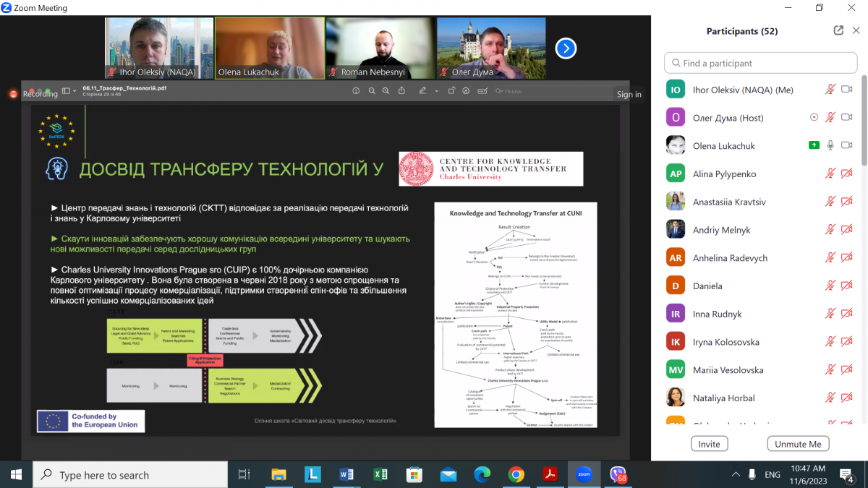The height and width of the screenshot is (488, 868).
Task: Toggle Olena Lukachuk's microphone icon
Action: tap(830, 145)
